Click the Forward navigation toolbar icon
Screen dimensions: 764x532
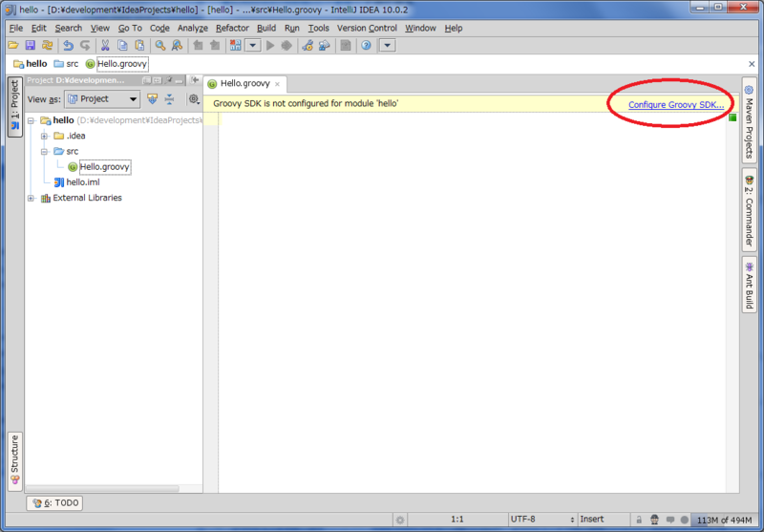(x=214, y=45)
